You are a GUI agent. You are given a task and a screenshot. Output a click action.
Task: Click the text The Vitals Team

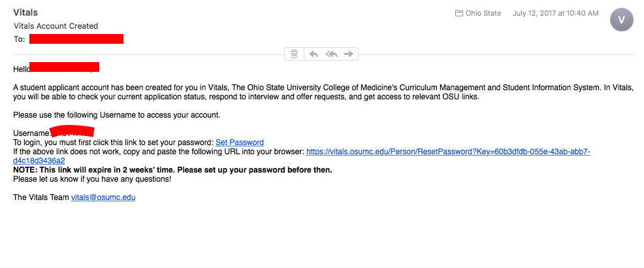(x=41, y=197)
